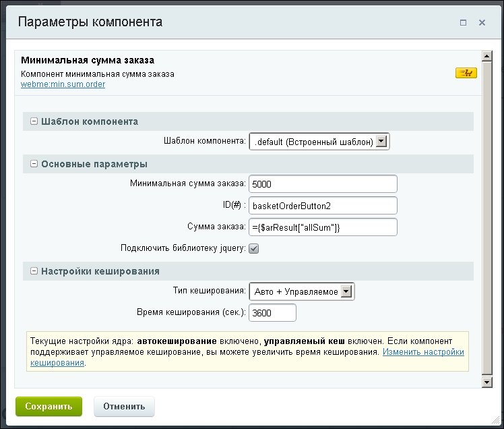Click the Время кеширования field 3600

tap(273, 313)
